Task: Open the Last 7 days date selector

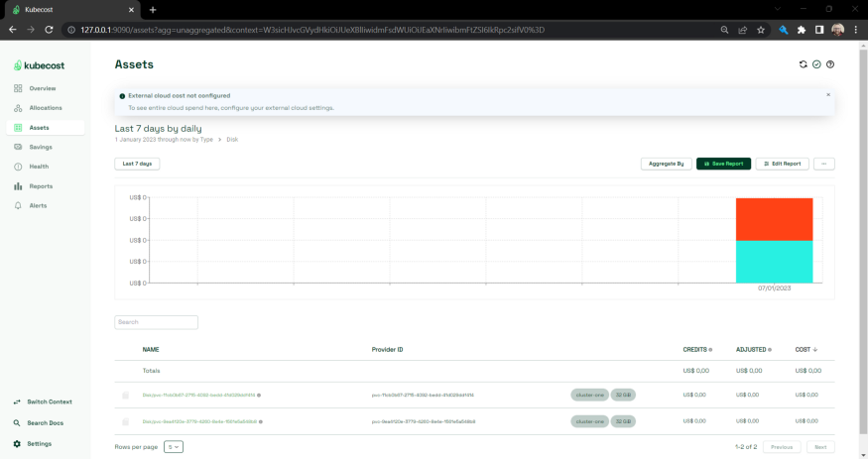Action: click(137, 164)
